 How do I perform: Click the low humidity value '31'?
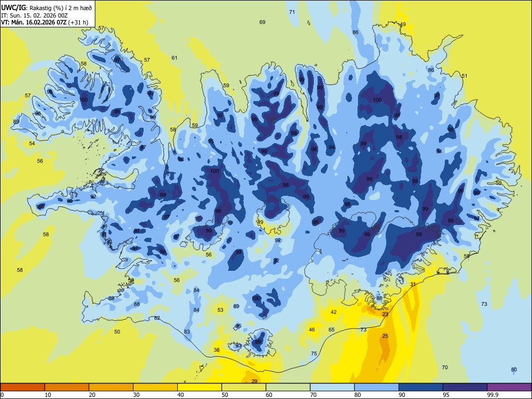point(413,284)
